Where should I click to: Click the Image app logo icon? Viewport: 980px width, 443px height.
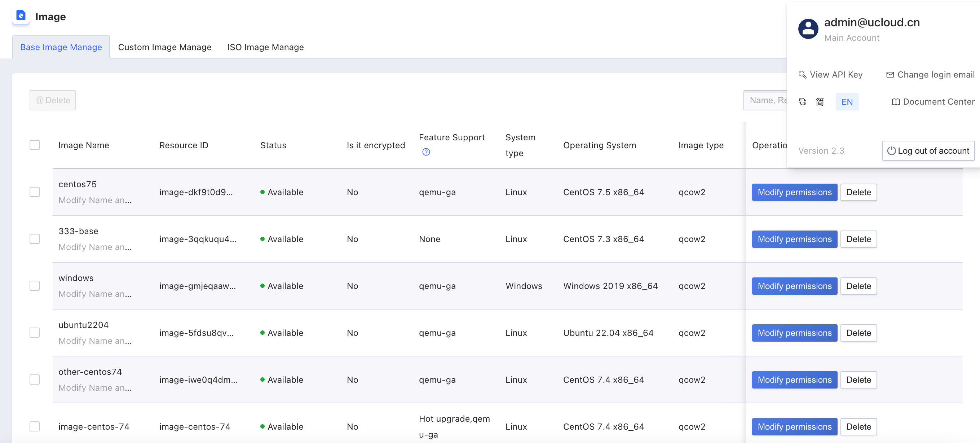click(21, 16)
